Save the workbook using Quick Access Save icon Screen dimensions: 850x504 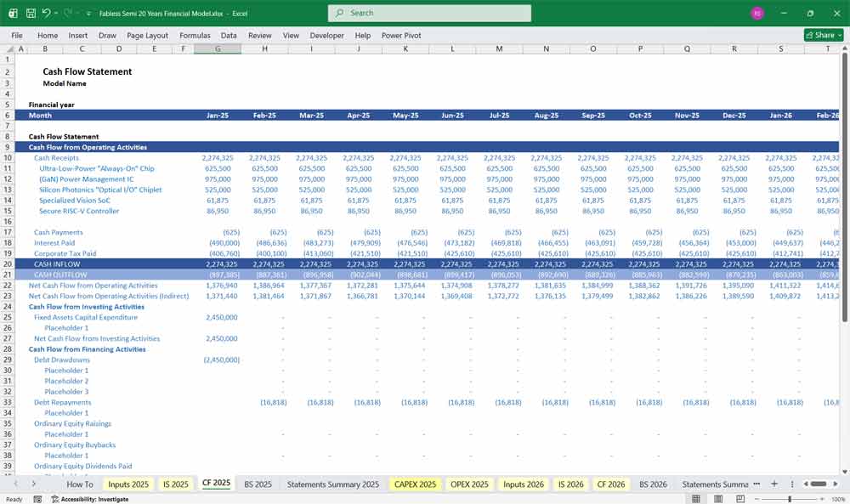pos(31,13)
